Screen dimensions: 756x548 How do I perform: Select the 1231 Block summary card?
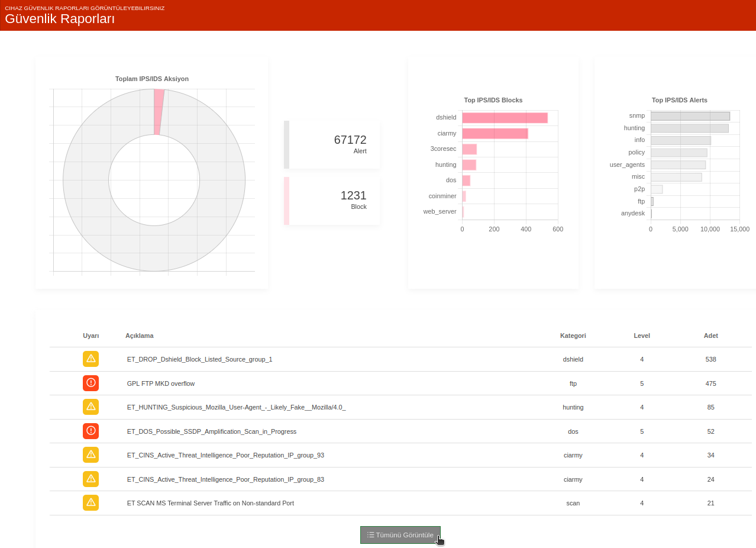(x=332, y=201)
